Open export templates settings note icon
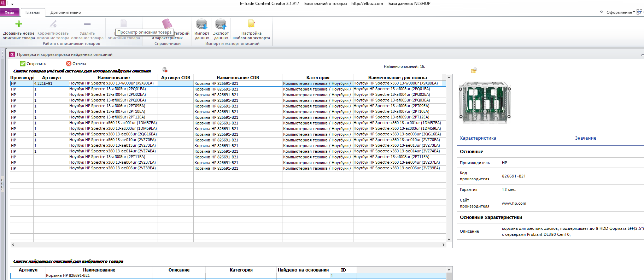 pyautogui.click(x=251, y=24)
